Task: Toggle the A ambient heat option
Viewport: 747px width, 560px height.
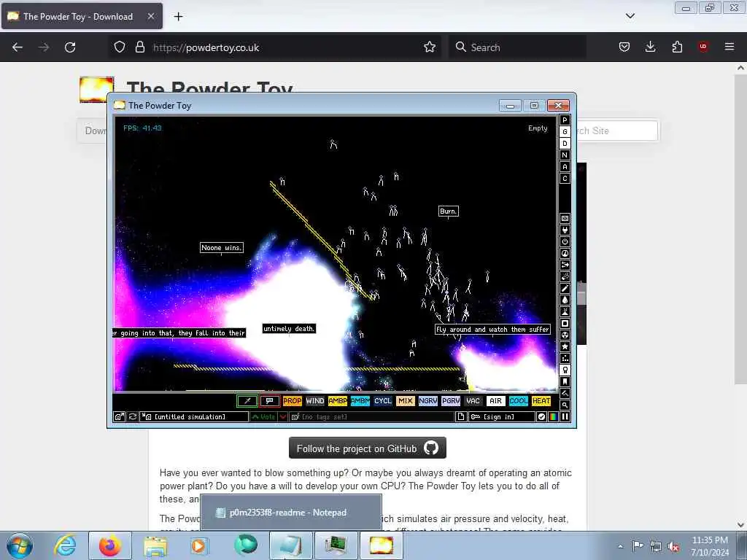Action: (x=565, y=167)
